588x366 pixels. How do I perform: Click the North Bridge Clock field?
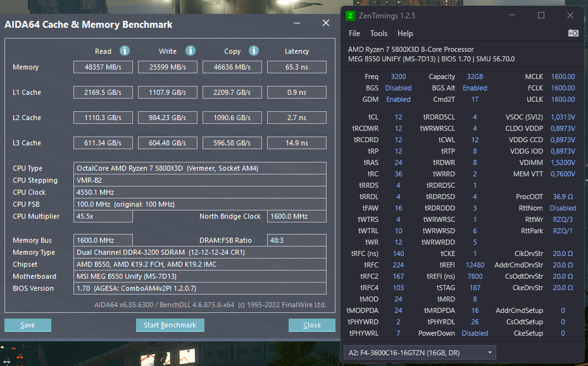click(x=297, y=216)
